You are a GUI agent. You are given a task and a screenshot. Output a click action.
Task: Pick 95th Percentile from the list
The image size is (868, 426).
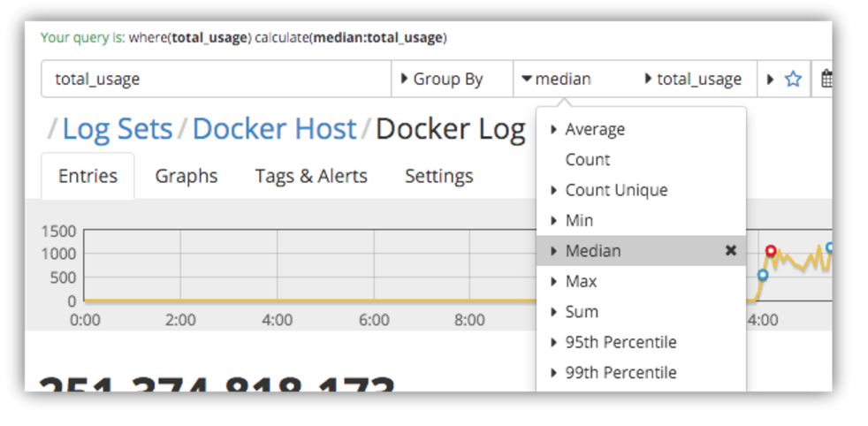(x=621, y=342)
